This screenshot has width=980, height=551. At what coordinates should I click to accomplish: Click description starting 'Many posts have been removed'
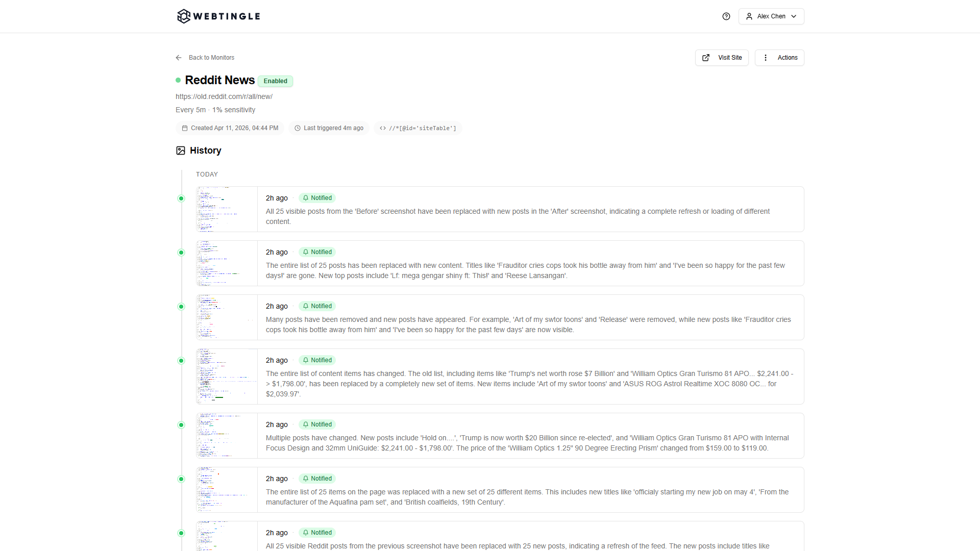(x=528, y=324)
